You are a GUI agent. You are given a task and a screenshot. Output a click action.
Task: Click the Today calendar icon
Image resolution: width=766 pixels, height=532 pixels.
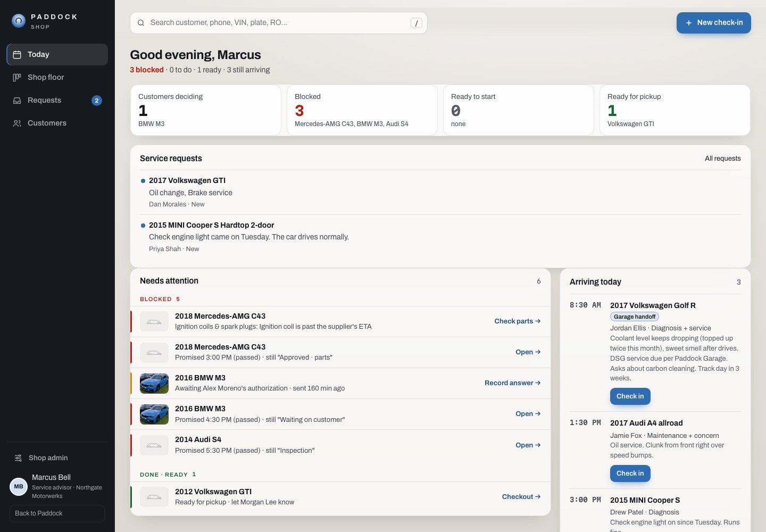point(17,55)
